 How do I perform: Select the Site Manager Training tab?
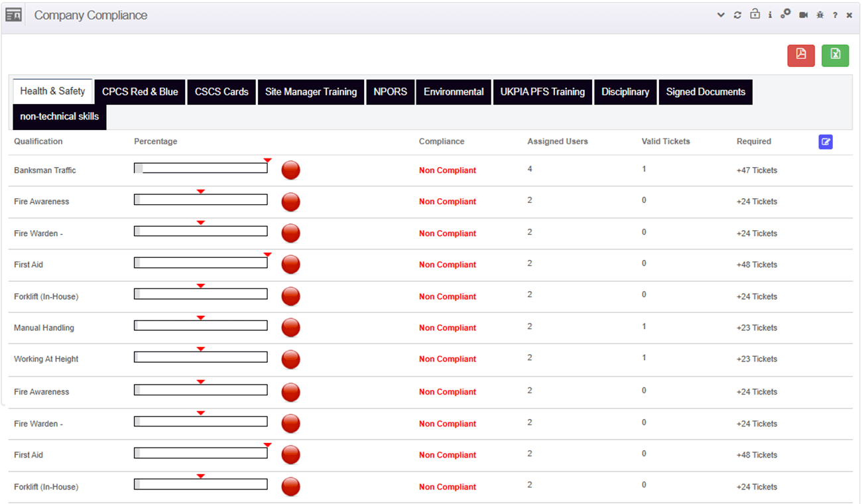click(310, 92)
